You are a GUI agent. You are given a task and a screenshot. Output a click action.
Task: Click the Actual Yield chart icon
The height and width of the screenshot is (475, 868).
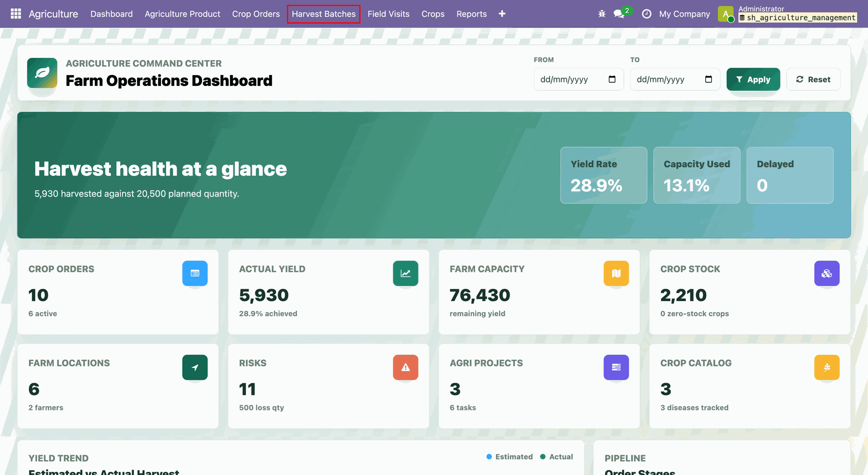406,273
